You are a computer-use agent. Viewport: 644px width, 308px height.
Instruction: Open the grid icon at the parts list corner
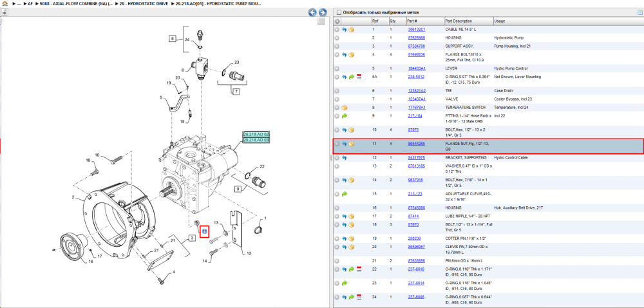tap(639, 12)
